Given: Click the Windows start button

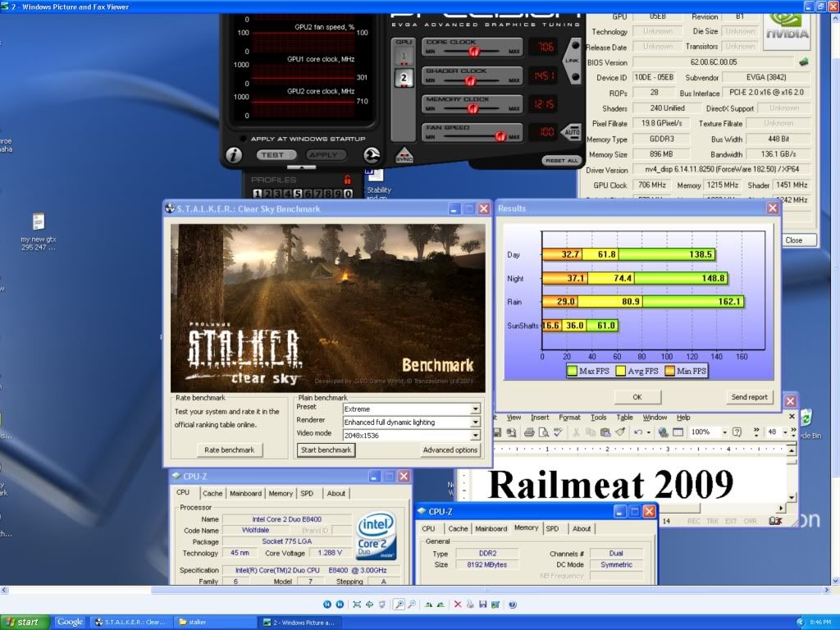Looking at the screenshot, I should [x=25, y=622].
